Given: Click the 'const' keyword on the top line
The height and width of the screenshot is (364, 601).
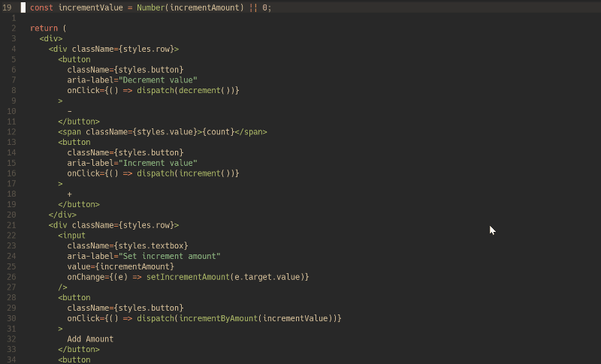Looking at the screenshot, I should 41,8.
